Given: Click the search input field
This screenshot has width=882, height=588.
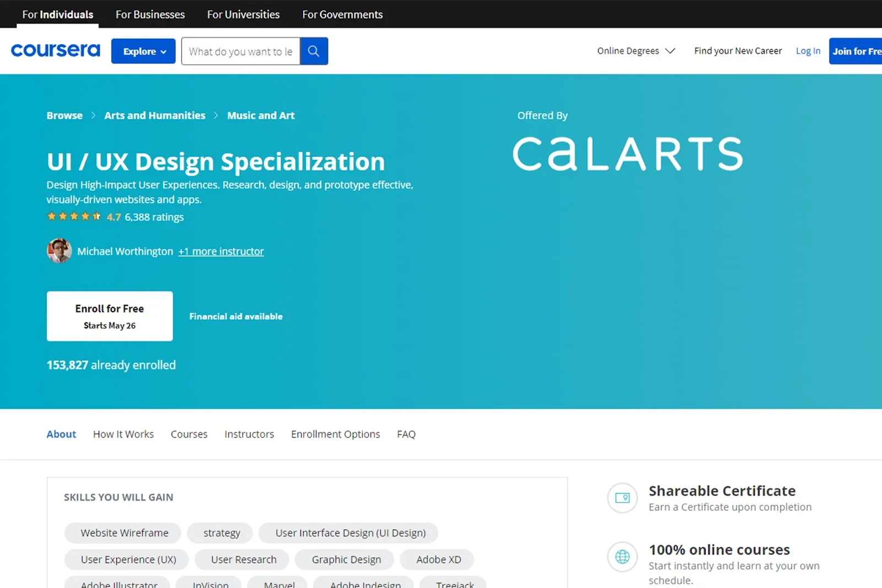Looking at the screenshot, I should point(241,51).
